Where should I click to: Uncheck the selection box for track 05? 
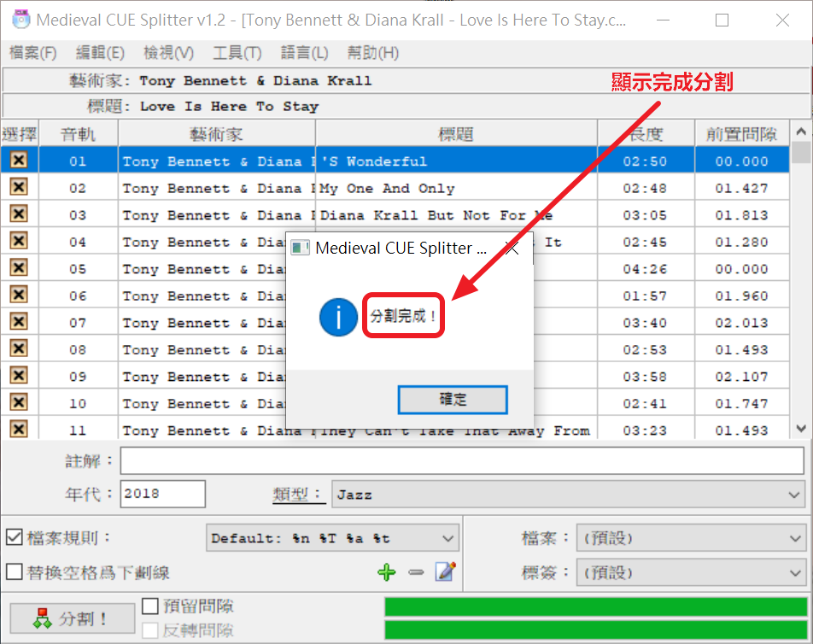19,267
